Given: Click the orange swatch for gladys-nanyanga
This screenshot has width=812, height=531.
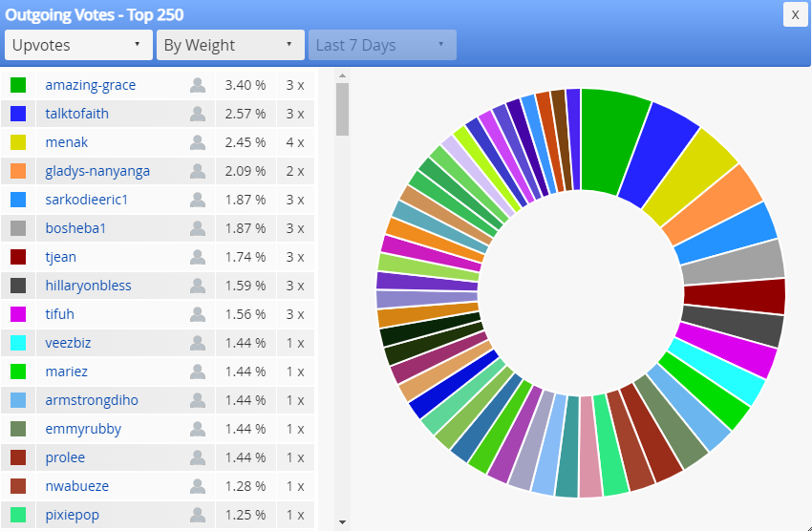Looking at the screenshot, I should 18,171.
